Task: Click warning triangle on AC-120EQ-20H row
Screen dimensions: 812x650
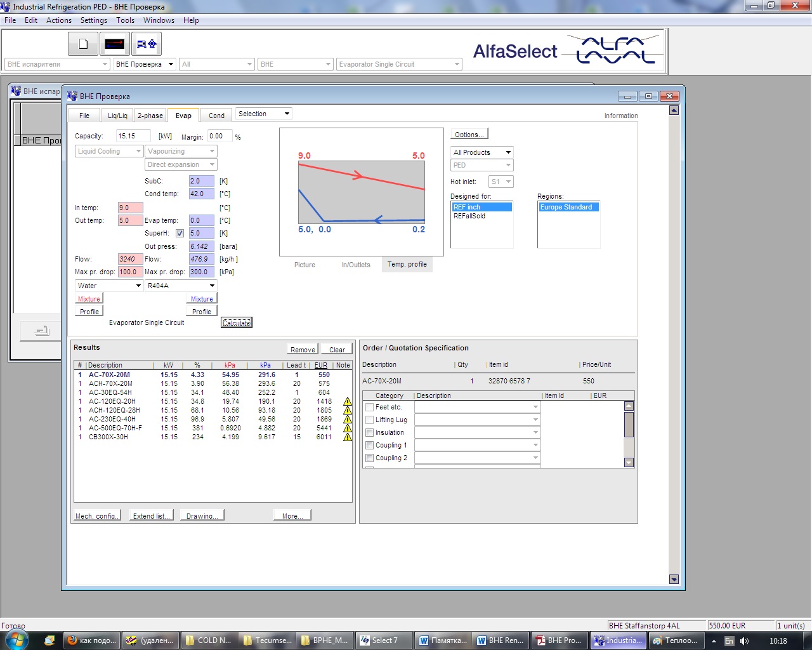Action: [x=348, y=402]
